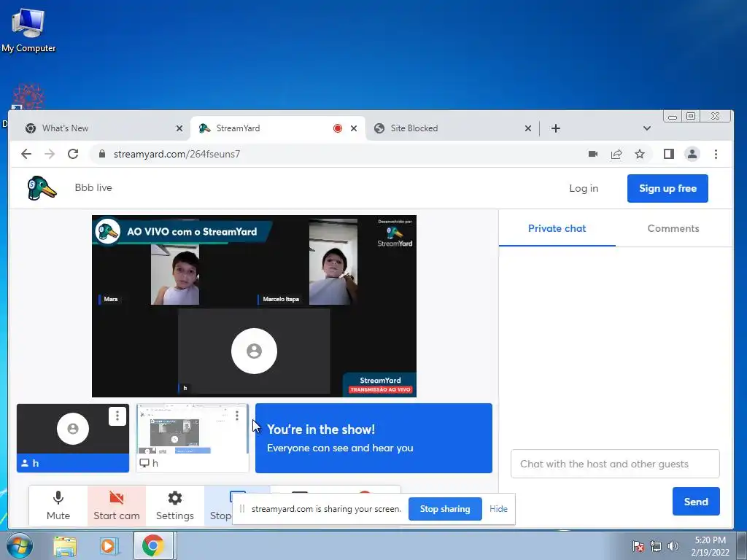View site info lock icon
The height and width of the screenshot is (560, 747).
[101, 154]
